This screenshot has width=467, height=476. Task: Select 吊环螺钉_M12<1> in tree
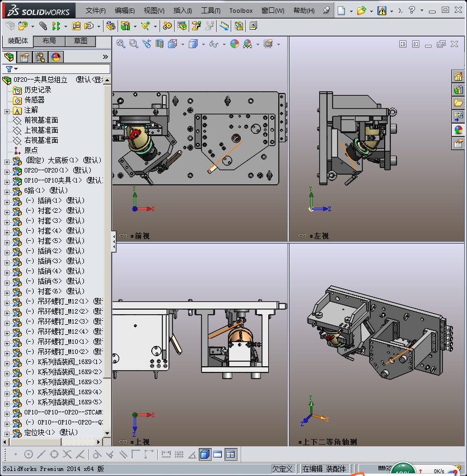point(63,301)
